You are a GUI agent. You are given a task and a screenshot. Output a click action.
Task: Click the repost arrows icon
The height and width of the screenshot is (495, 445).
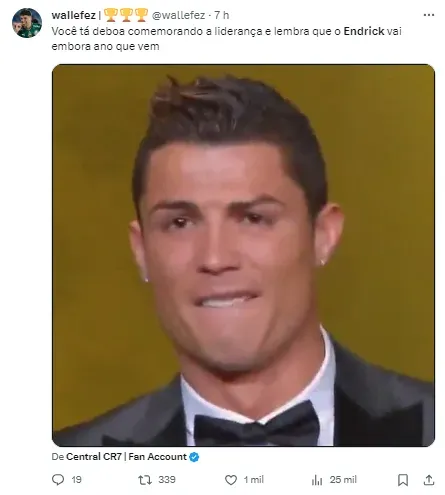[x=145, y=480]
